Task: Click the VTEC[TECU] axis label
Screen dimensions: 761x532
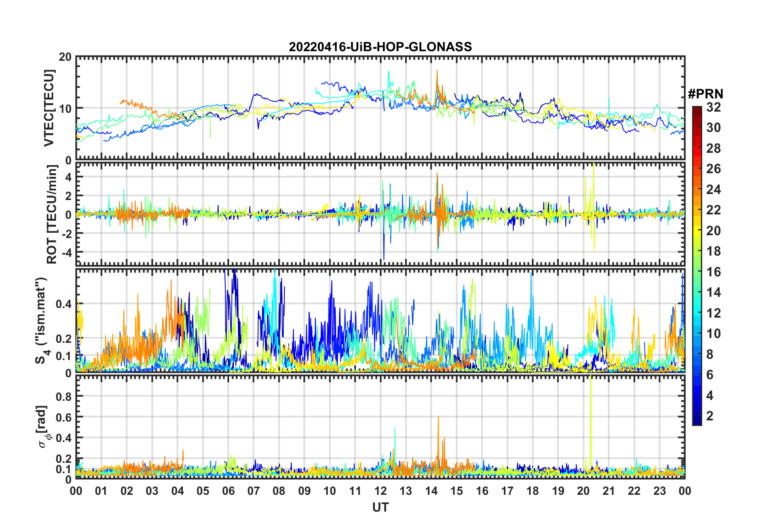Action: click(49, 108)
